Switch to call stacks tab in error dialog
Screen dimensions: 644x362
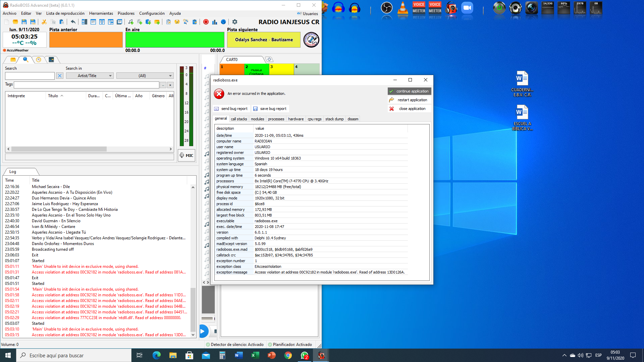[239, 119]
